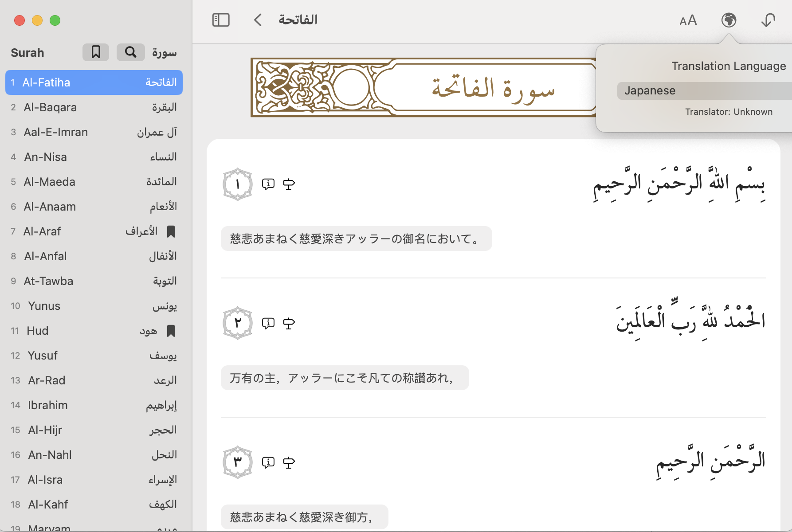This screenshot has height=532, width=792.
Task: Click the ornate number badge of verse three
Action: (237, 462)
